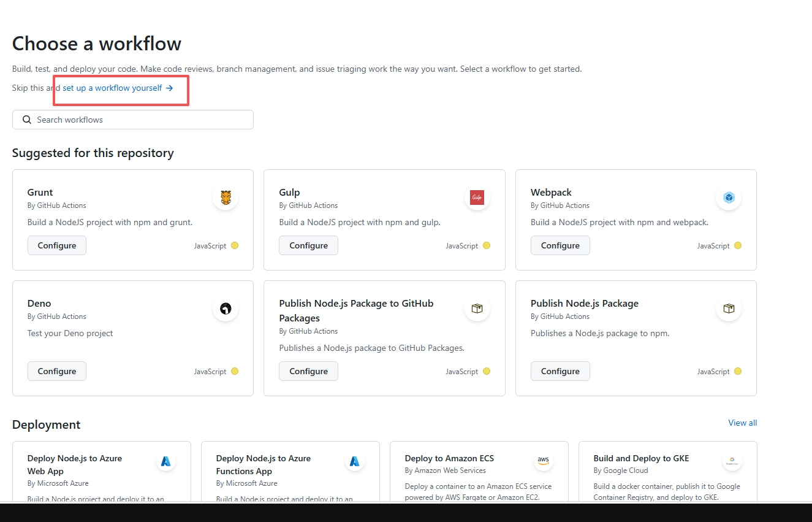This screenshot has width=812, height=522.
Task: Click the AWS logo on Amazon ECS card
Action: coord(543,460)
